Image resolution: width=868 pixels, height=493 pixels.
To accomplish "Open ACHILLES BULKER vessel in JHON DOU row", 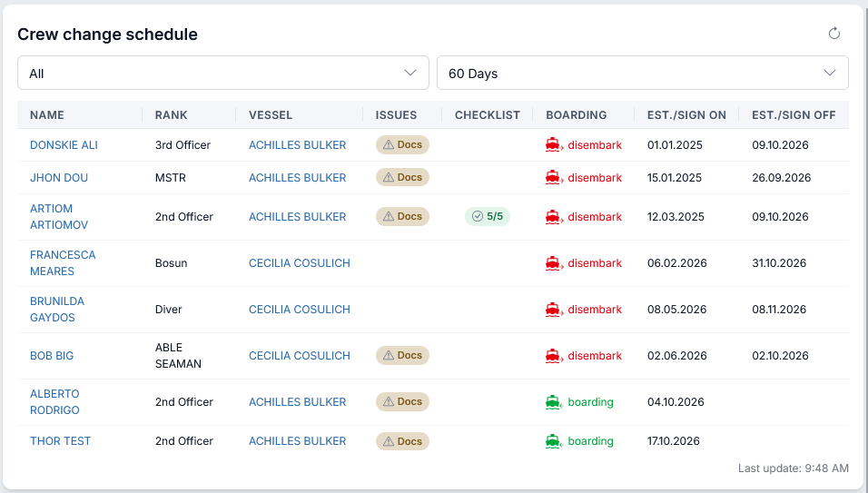I will click(297, 178).
